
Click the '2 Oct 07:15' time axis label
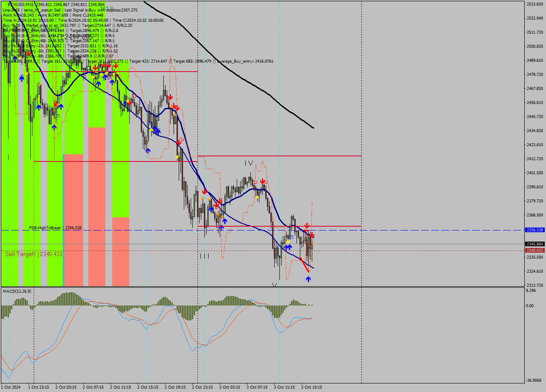pos(93,387)
